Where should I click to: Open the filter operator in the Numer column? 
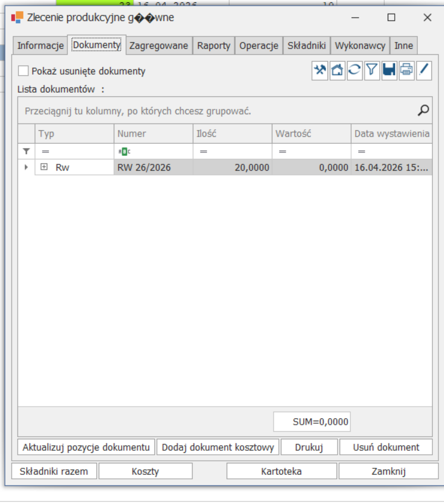click(124, 151)
